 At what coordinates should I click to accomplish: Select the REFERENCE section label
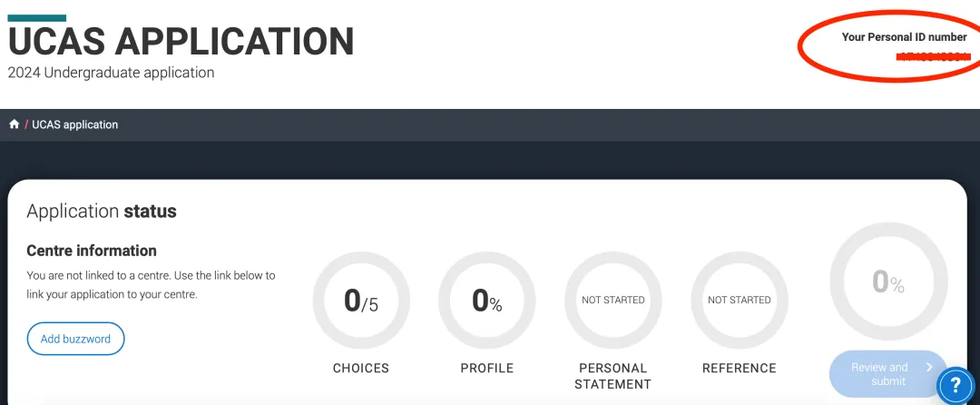[x=740, y=368]
